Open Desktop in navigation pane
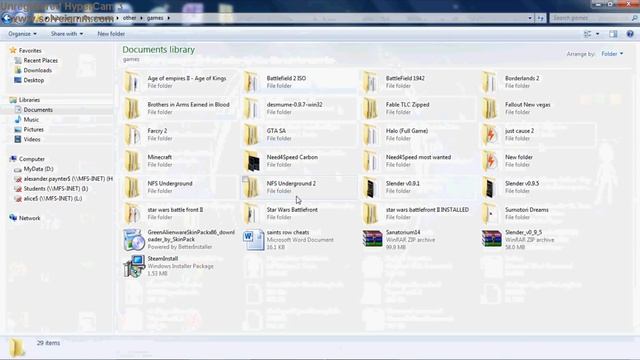This screenshot has height=360, width=640. click(33, 80)
